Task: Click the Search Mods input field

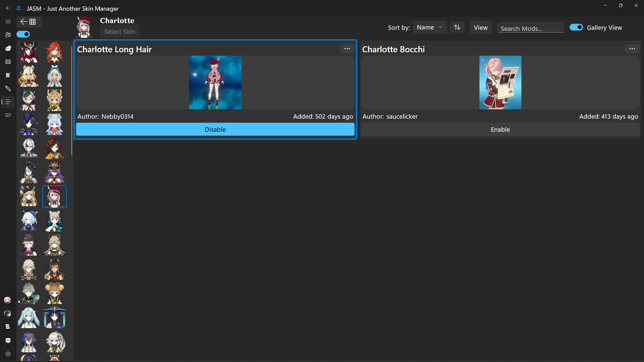Action: tap(531, 28)
